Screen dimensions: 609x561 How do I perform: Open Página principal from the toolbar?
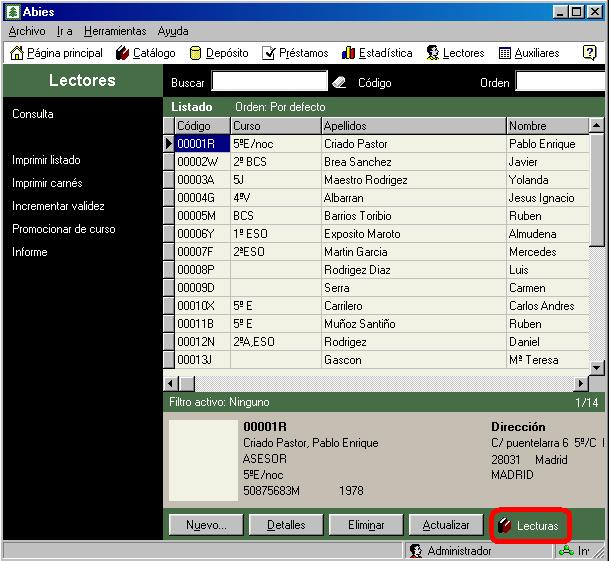point(56,53)
